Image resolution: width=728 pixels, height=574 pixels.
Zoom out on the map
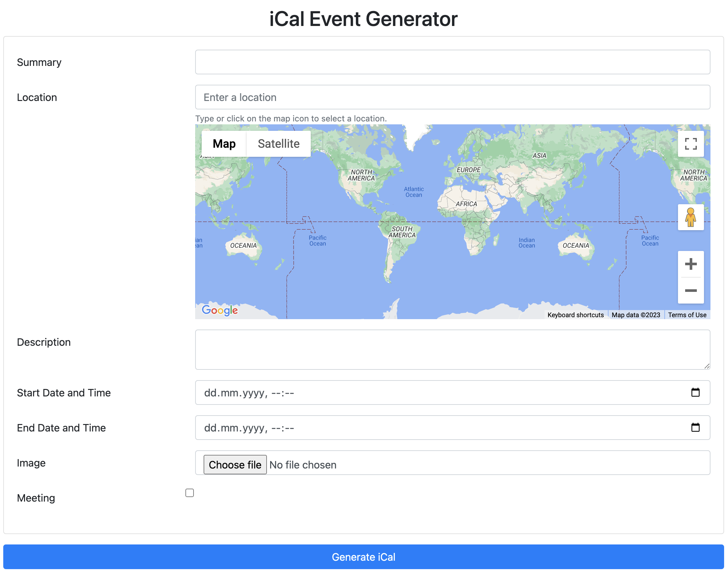691,290
